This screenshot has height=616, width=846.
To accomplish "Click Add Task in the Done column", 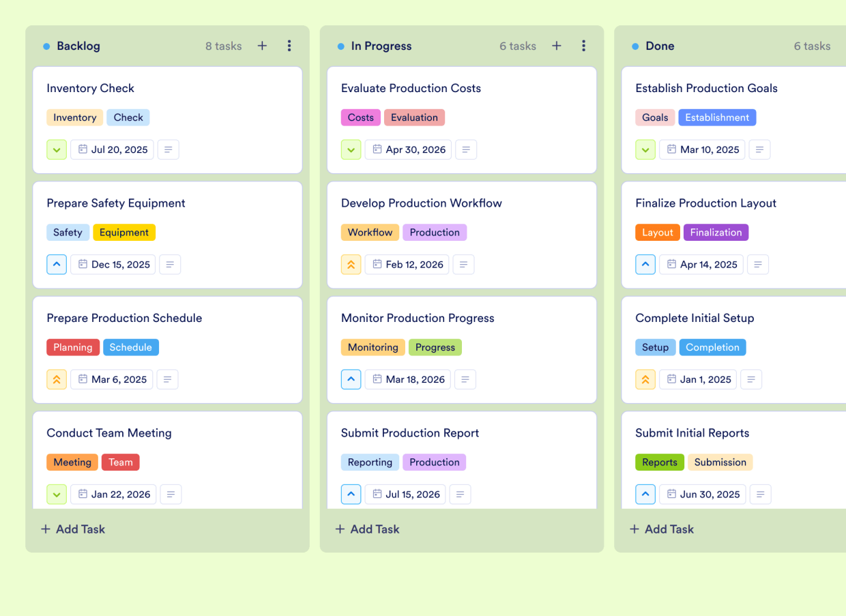I will coord(661,529).
